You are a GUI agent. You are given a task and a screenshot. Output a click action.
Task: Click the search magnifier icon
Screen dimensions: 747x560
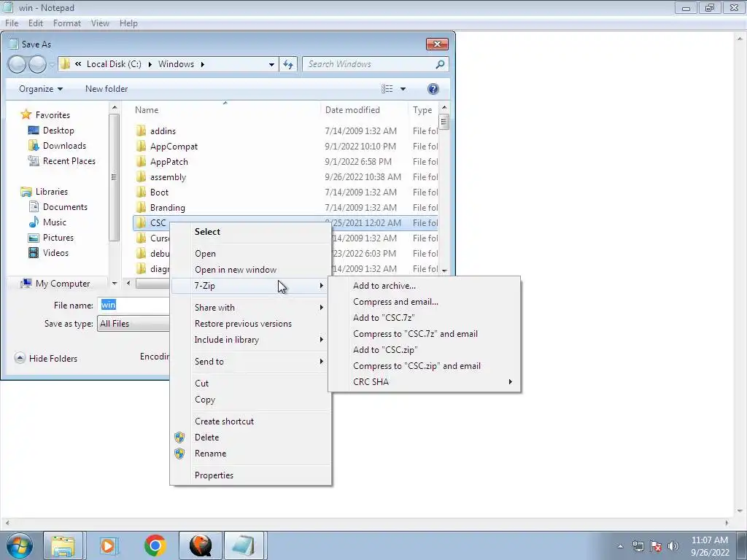tap(440, 64)
